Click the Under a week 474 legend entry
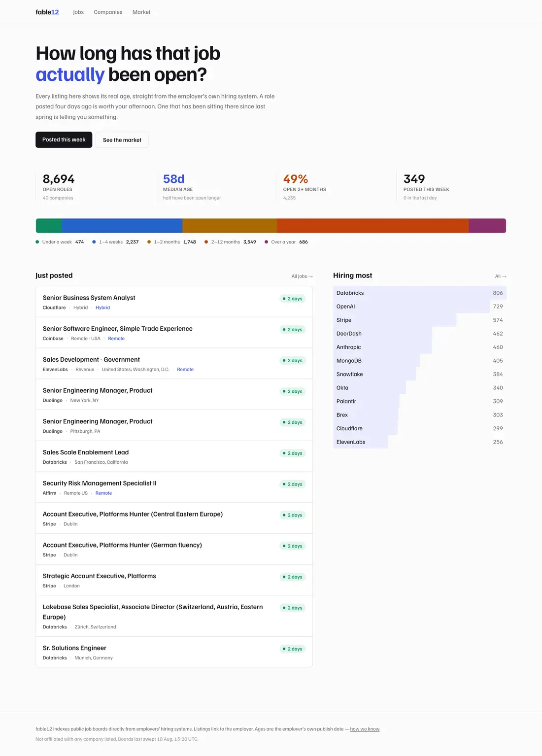Image resolution: width=542 pixels, height=756 pixels. pos(60,242)
